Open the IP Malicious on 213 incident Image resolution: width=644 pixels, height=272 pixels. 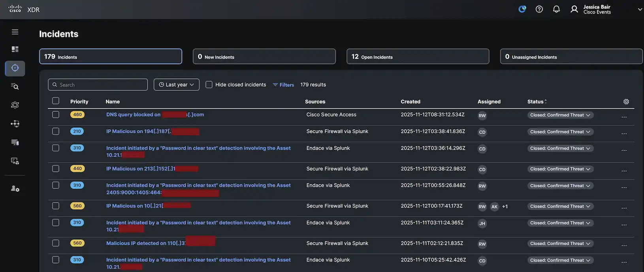click(x=141, y=169)
